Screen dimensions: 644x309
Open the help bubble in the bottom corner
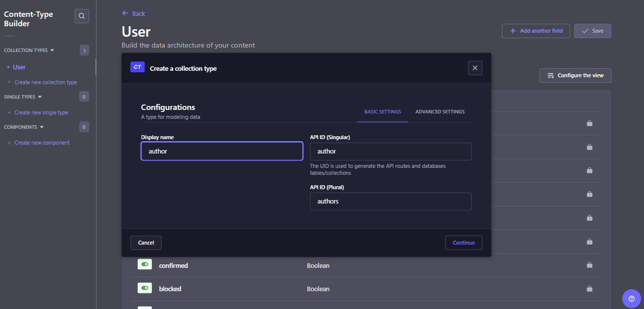pyautogui.click(x=631, y=299)
